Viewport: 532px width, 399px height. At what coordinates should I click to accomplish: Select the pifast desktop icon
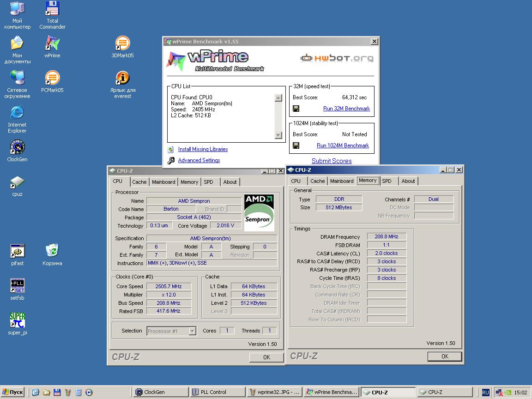pyautogui.click(x=17, y=255)
